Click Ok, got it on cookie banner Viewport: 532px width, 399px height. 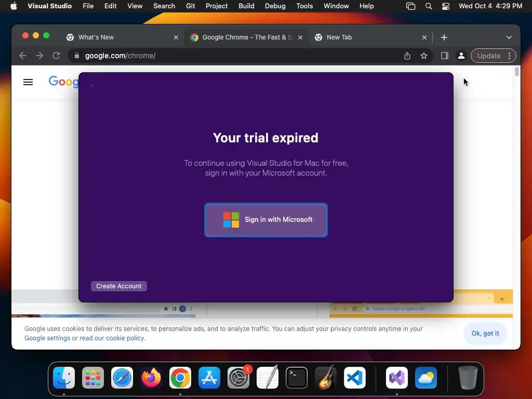click(x=485, y=334)
